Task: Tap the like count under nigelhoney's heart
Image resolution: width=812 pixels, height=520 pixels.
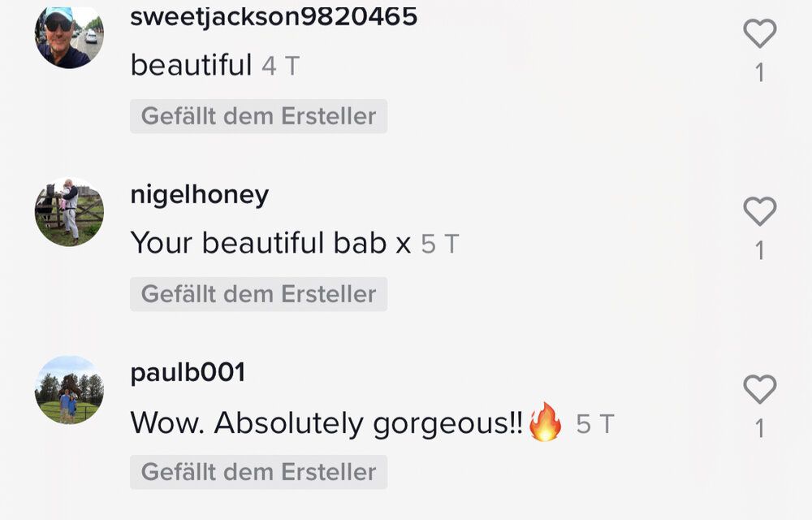Action: click(x=760, y=251)
